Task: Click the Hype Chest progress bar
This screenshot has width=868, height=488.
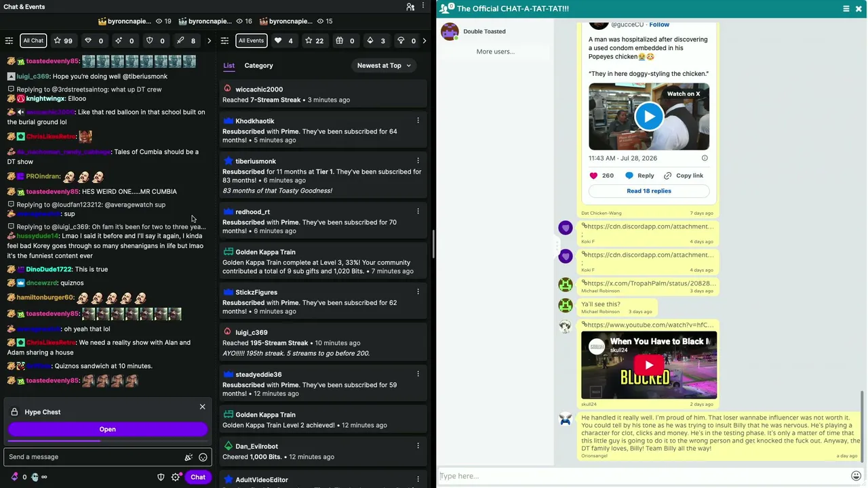Action: 108,441
